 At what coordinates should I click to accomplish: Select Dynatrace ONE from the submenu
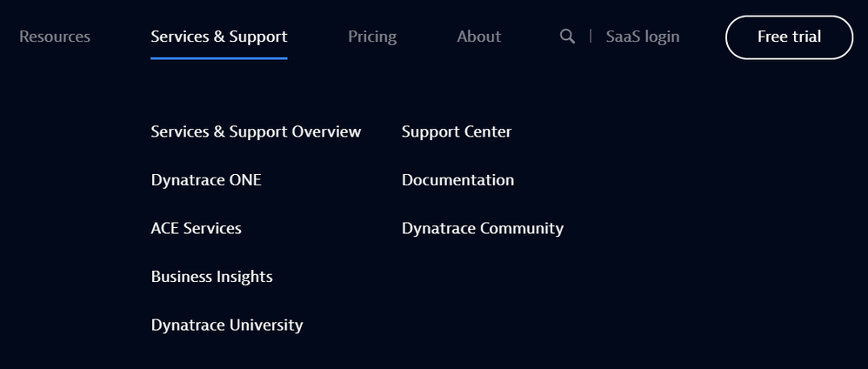[x=206, y=180]
